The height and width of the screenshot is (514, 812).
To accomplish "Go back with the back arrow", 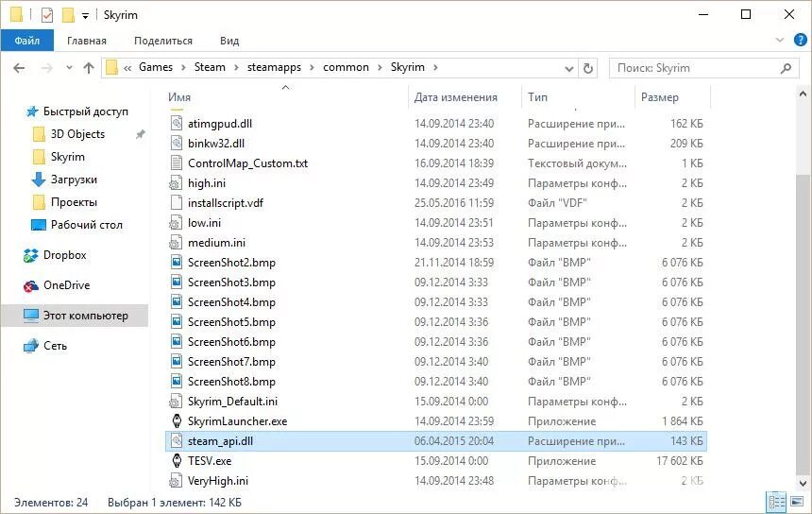I will (x=19, y=68).
